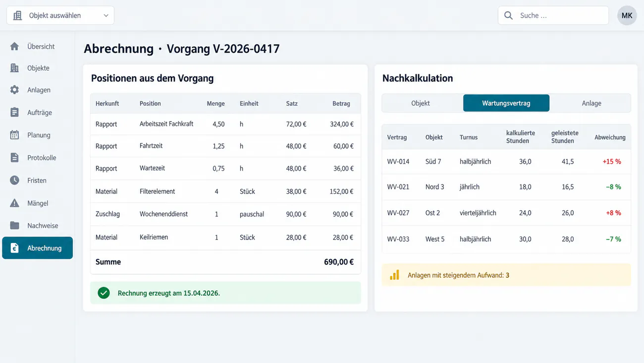This screenshot has height=363, width=644.
Task: Open Übersicht in the sidebar
Action: point(38,46)
